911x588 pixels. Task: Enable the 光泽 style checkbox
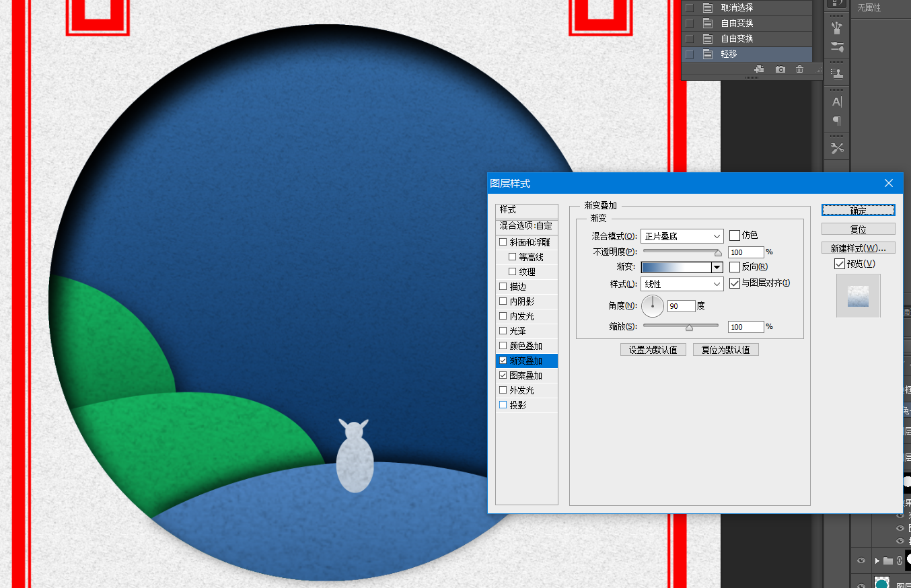tap(503, 331)
